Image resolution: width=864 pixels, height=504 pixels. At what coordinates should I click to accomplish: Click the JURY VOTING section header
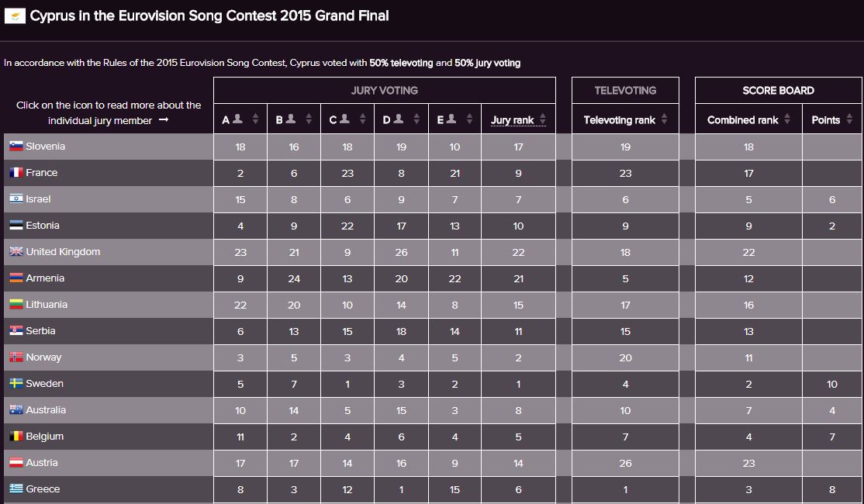(385, 91)
